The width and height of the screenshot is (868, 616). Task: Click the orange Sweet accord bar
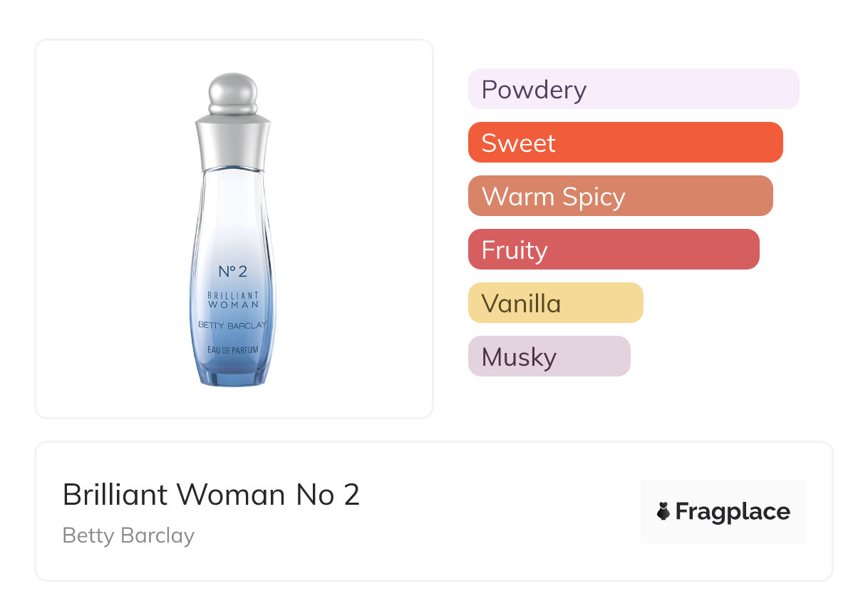pos(625,143)
